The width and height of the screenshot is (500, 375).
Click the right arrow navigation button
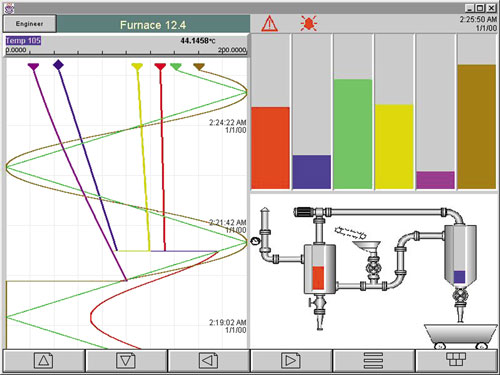tap(291, 361)
